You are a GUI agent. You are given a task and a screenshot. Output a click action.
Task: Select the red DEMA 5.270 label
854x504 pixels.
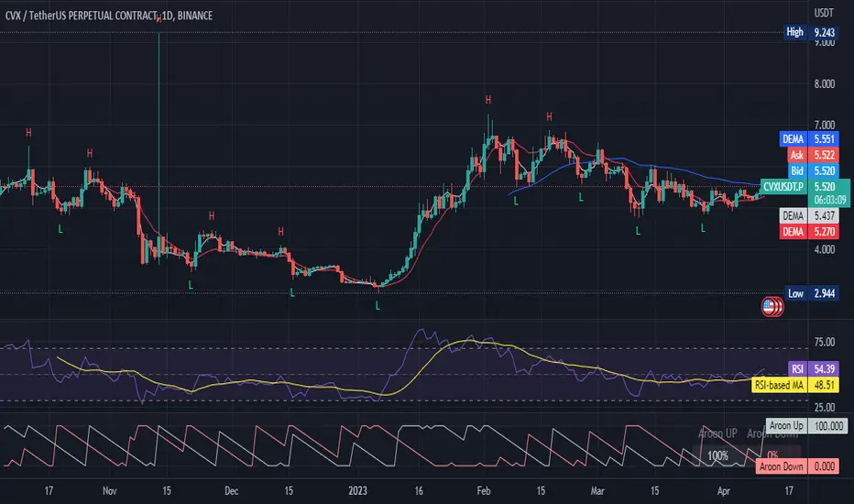point(809,232)
